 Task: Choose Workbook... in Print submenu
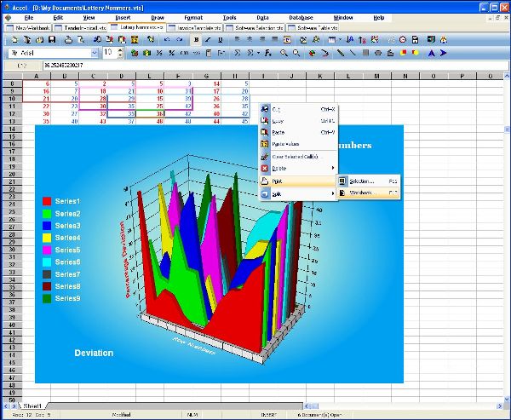368,193
